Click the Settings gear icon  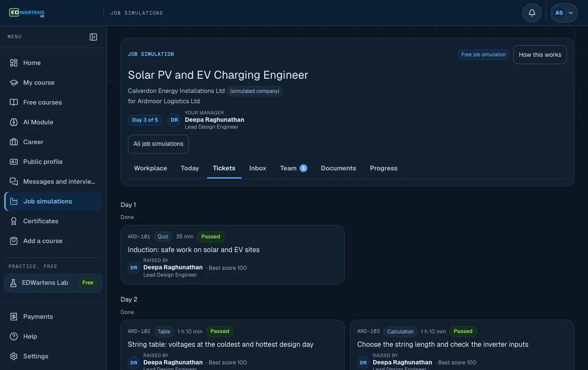(x=14, y=356)
